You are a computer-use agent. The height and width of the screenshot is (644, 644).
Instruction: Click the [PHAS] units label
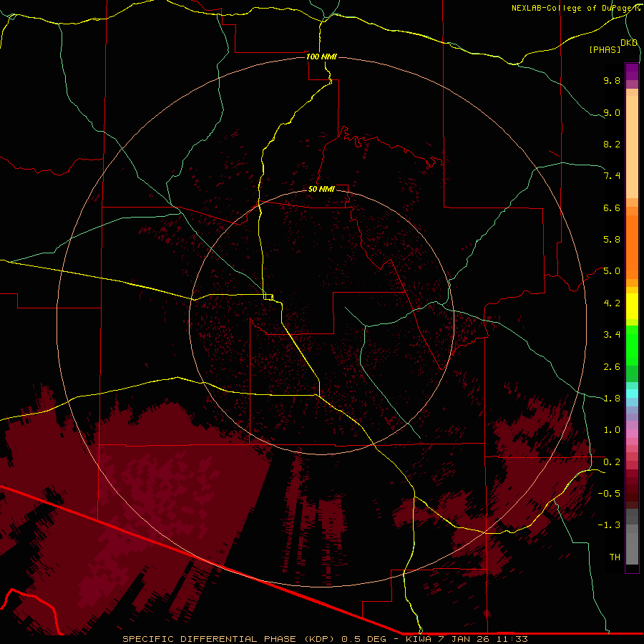pyautogui.click(x=605, y=49)
